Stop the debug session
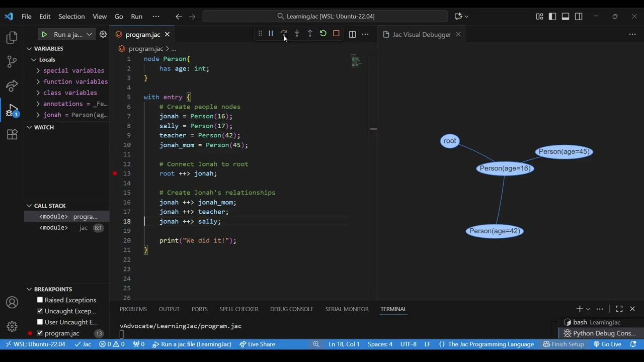 [336, 34]
